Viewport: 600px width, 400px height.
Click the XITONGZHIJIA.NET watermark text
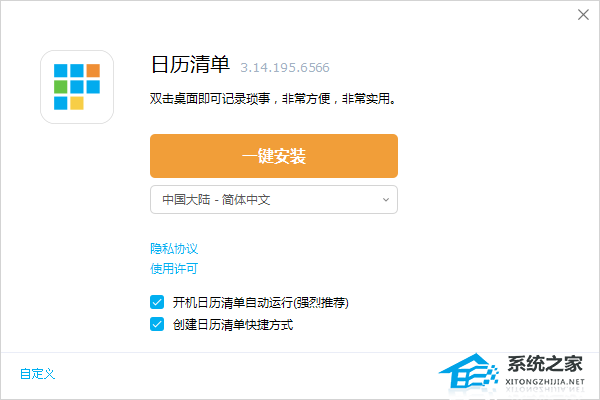545,382
